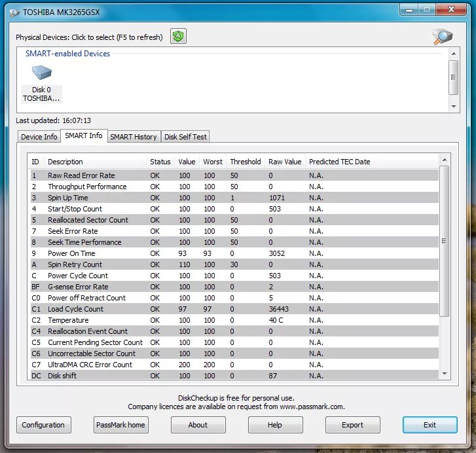476x453 pixels.
Task: Click the title bar application icon
Action: [14, 12]
